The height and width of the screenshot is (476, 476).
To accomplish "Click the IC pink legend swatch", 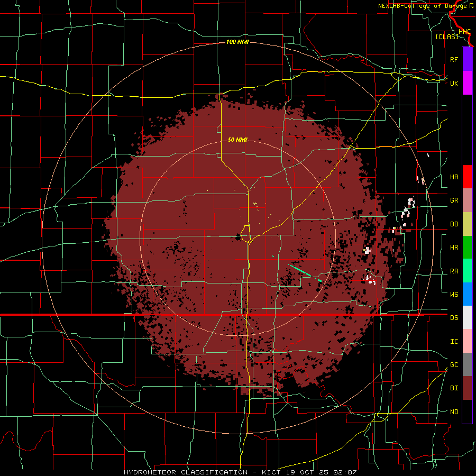I will (467, 341).
